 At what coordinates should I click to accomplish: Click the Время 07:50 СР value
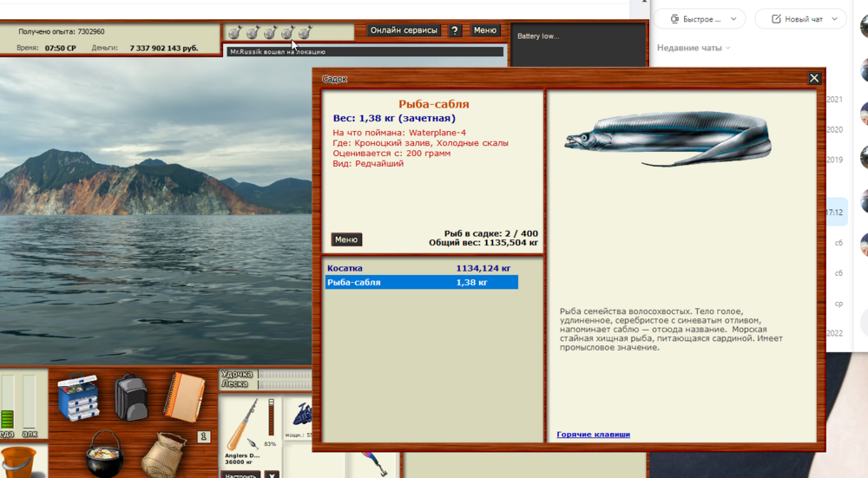(61, 48)
